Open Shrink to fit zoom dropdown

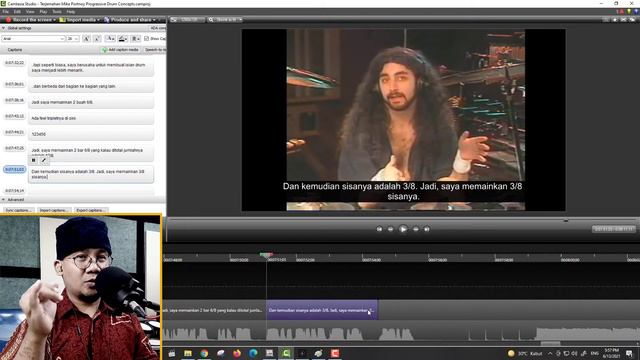pyautogui.click(x=225, y=20)
